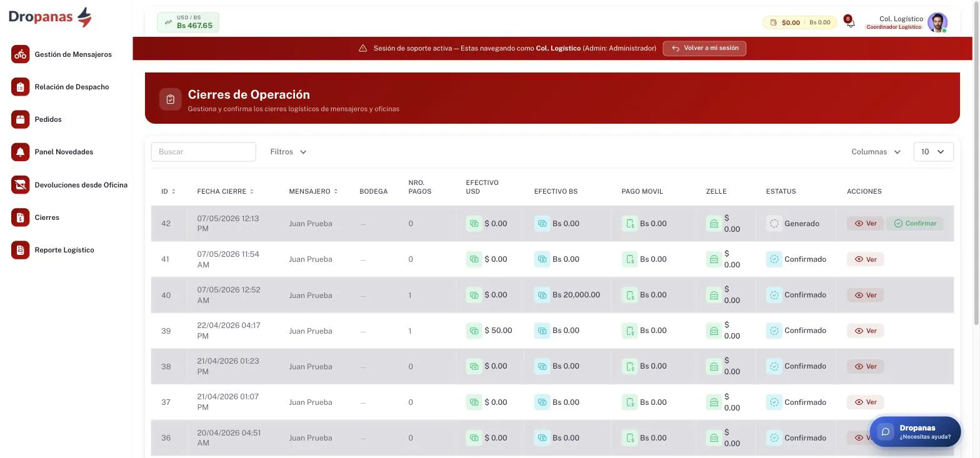View closure 38 with Ver button
980x458 pixels.
coord(865,366)
